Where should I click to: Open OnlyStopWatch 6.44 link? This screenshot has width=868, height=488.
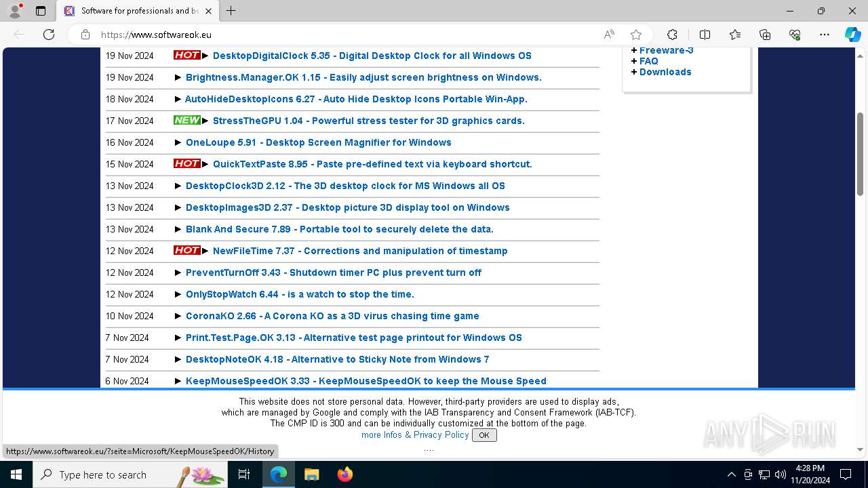300,294
